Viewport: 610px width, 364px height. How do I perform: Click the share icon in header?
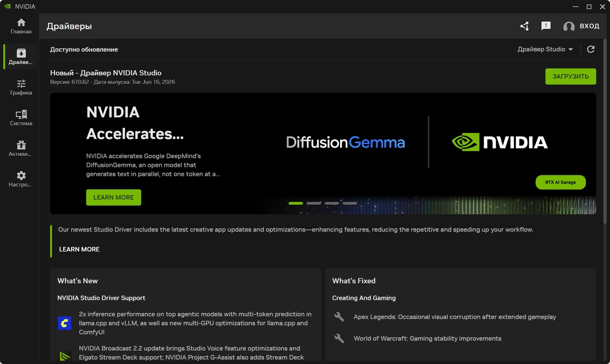524,26
